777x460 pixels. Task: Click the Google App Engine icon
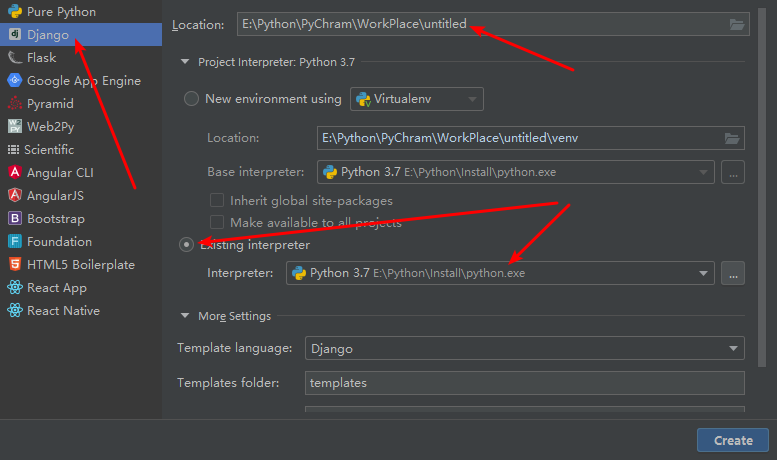[15, 80]
